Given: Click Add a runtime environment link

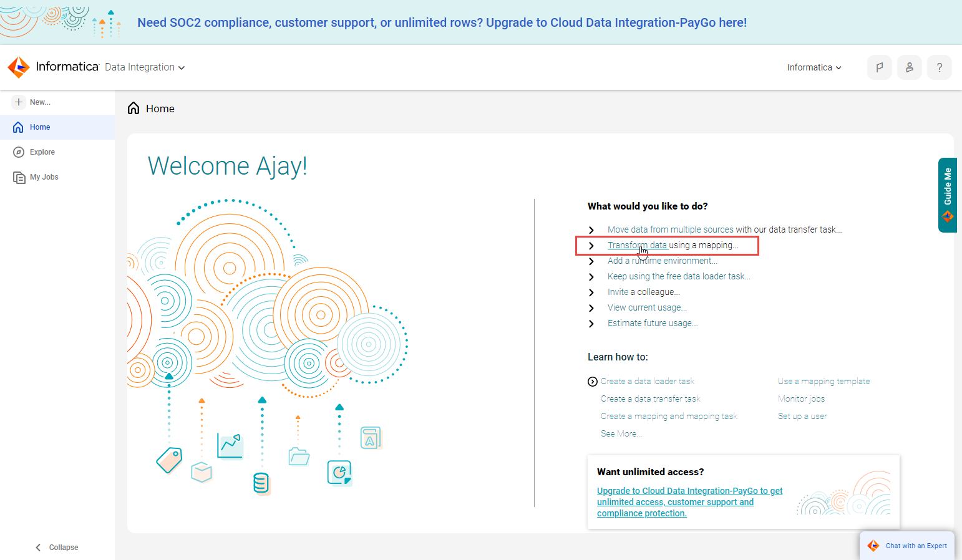Looking at the screenshot, I should [x=663, y=261].
